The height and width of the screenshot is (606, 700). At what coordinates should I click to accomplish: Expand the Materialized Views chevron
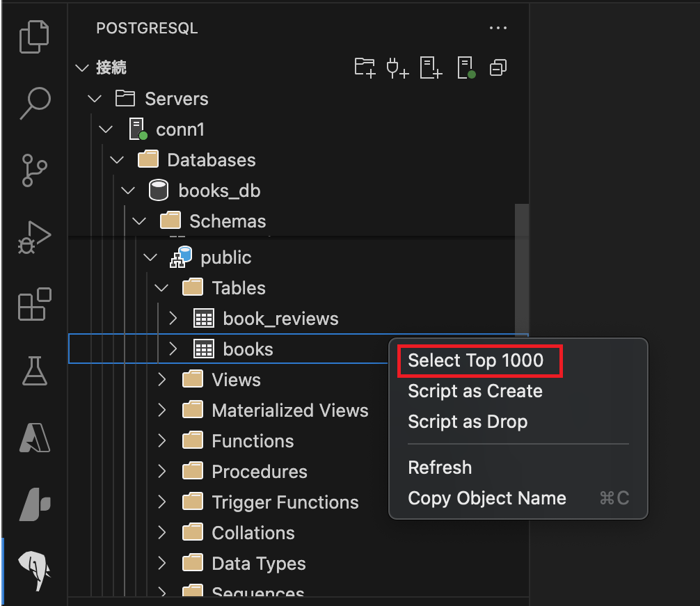162,410
